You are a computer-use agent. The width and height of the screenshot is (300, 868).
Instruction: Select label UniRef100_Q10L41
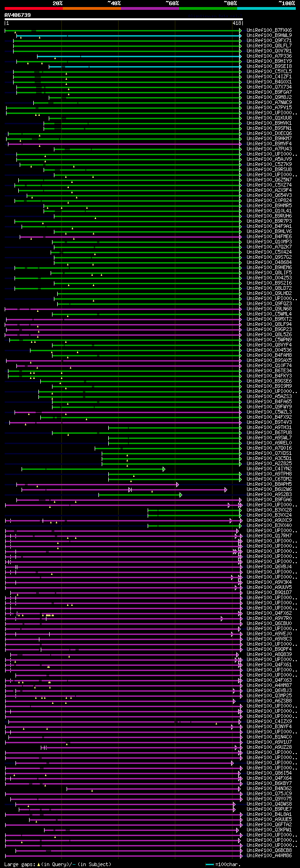pyautogui.click(x=269, y=211)
